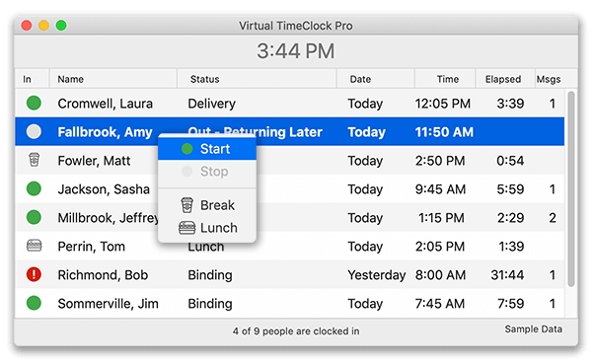
Task: Sort by the Status column header
Action: point(257,79)
